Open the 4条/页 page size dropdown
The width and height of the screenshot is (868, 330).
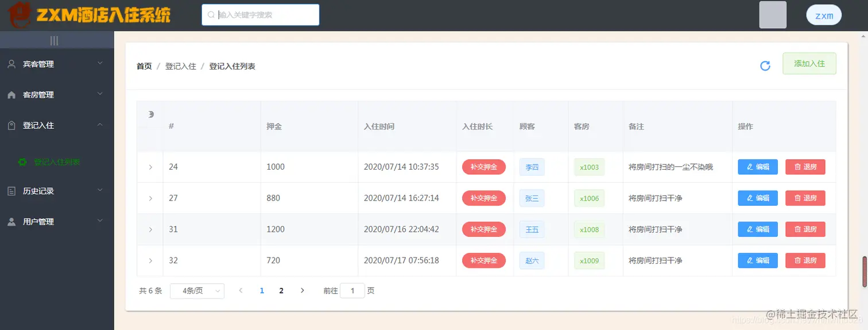(x=197, y=291)
